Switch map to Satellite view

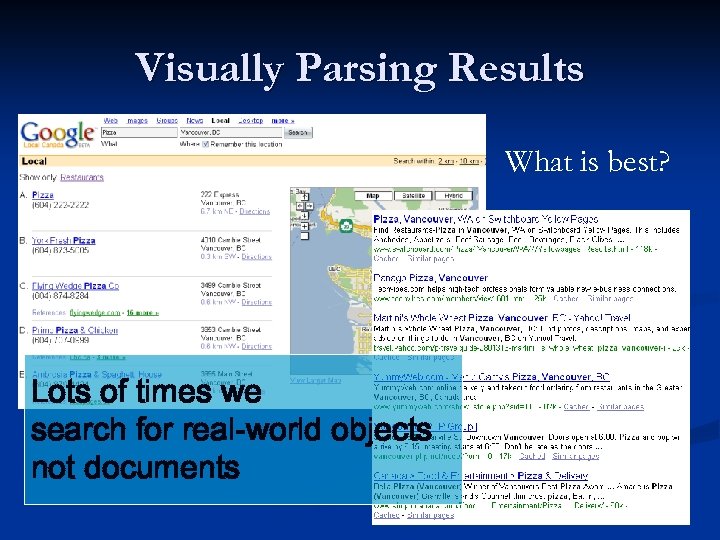(x=413, y=196)
